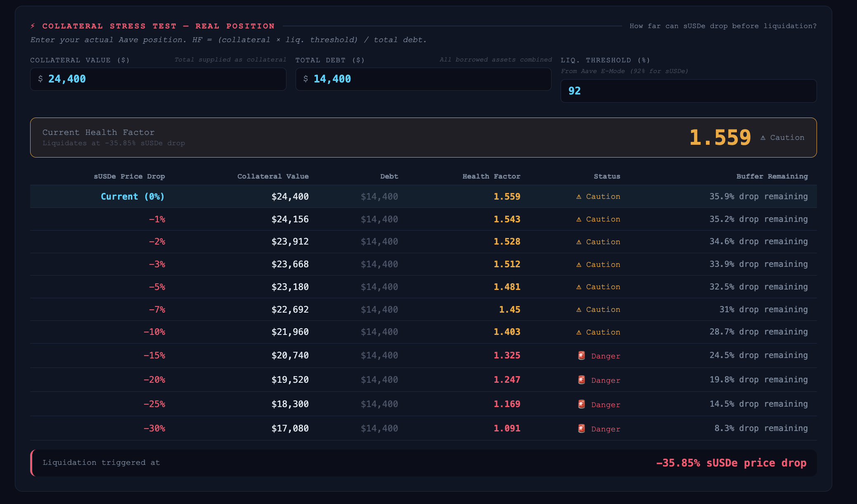Click the 'sUSDe Price Drop' column header
Viewport: 857px width, 504px height.
pyautogui.click(x=129, y=177)
